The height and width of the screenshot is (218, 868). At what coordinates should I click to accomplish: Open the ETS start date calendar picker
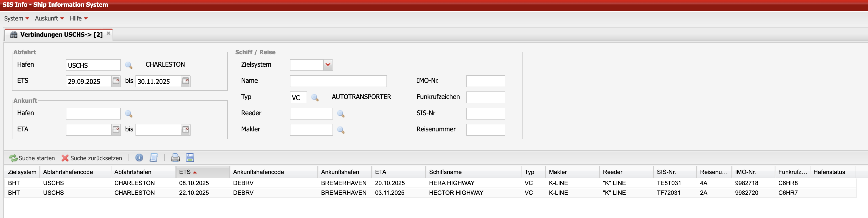coord(116,81)
